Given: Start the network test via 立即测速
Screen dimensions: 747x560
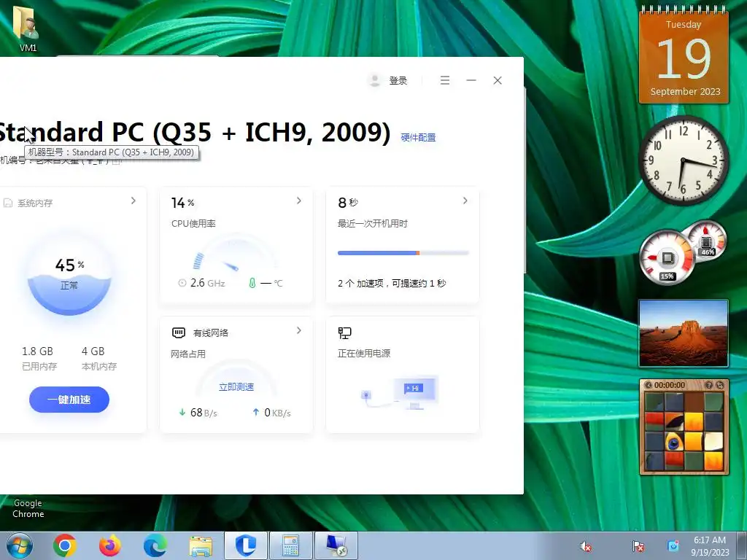Looking at the screenshot, I should pos(236,386).
